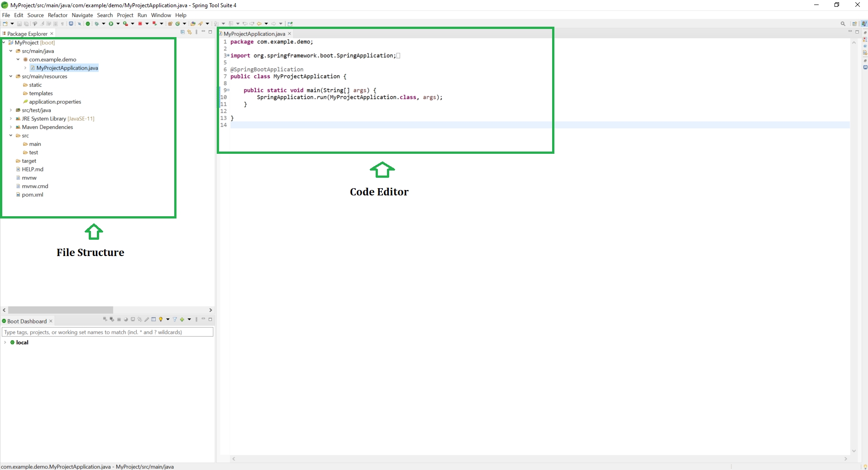
Task: Click Package Explorer horizontal scrollbar thumb
Action: [61, 310]
